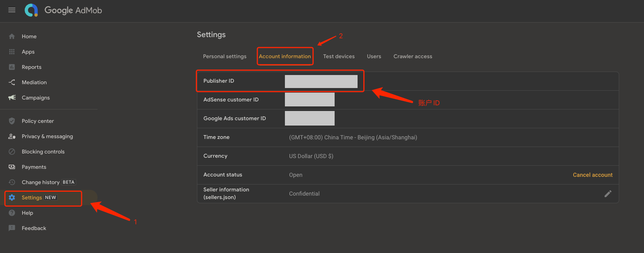644x253 pixels.
Task: Click the China Time - Beijing time zone value
Action: 353,137
